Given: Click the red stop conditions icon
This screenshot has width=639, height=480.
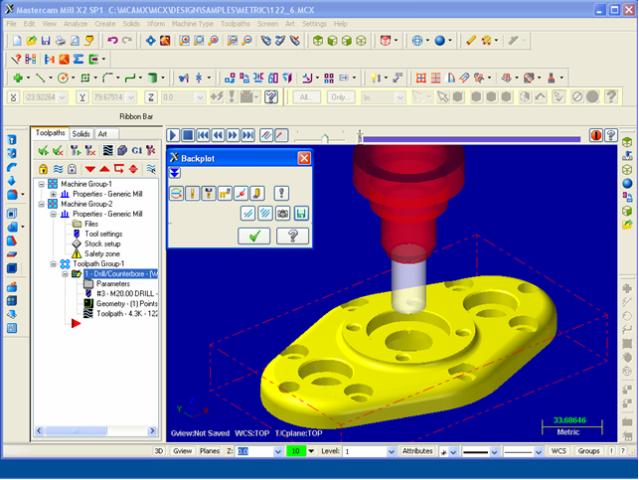Looking at the screenshot, I should (596, 135).
